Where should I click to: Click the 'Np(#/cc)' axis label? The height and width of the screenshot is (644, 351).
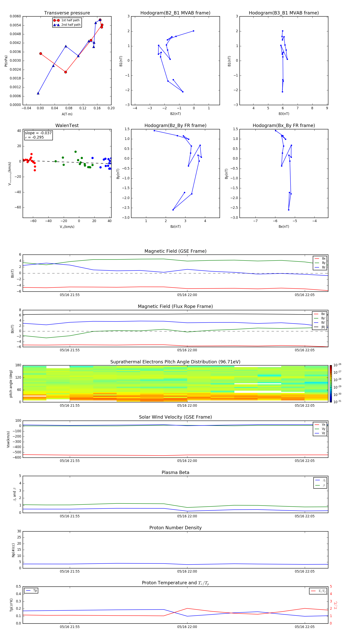13,550
